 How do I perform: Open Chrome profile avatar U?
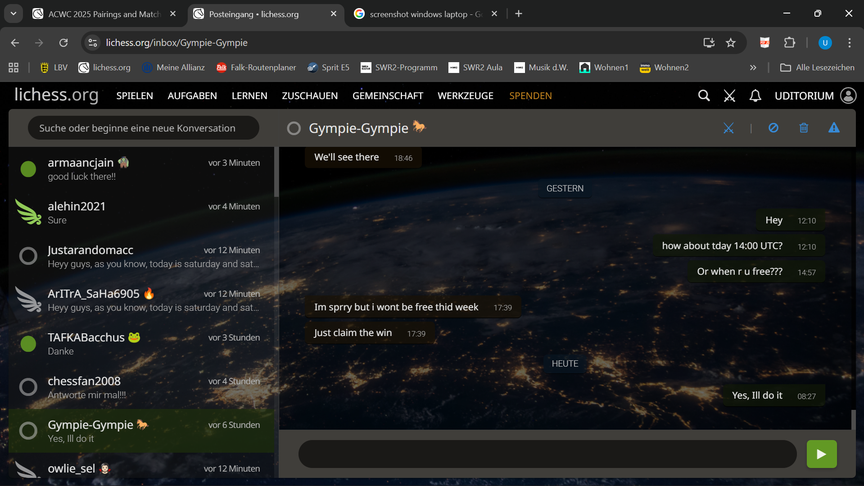pyautogui.click(x=825, y=42)
